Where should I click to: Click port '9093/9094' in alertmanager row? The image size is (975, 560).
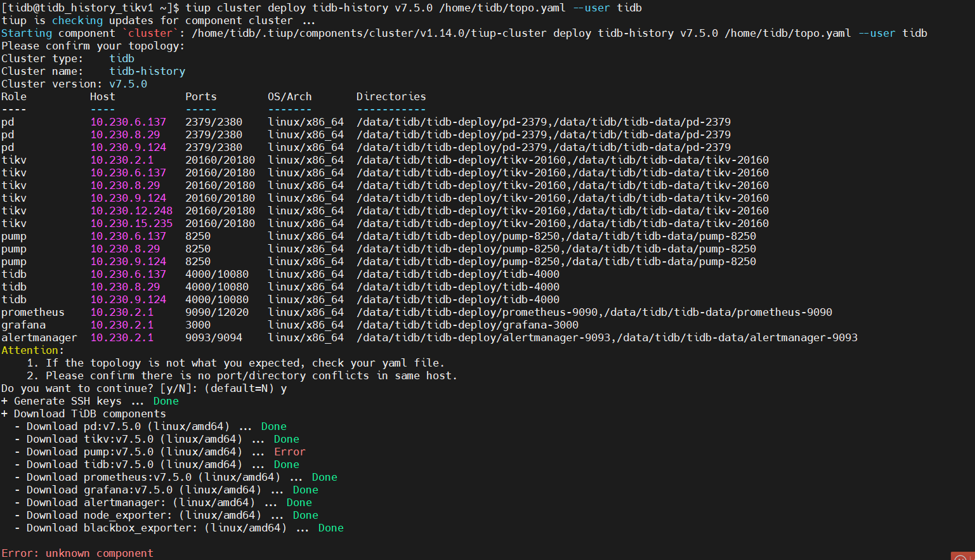point(213,337)
